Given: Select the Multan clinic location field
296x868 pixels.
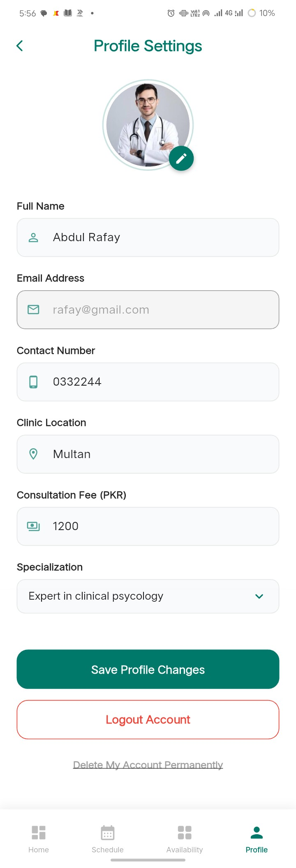Looking at the screenshot, I should pos(148,454).
